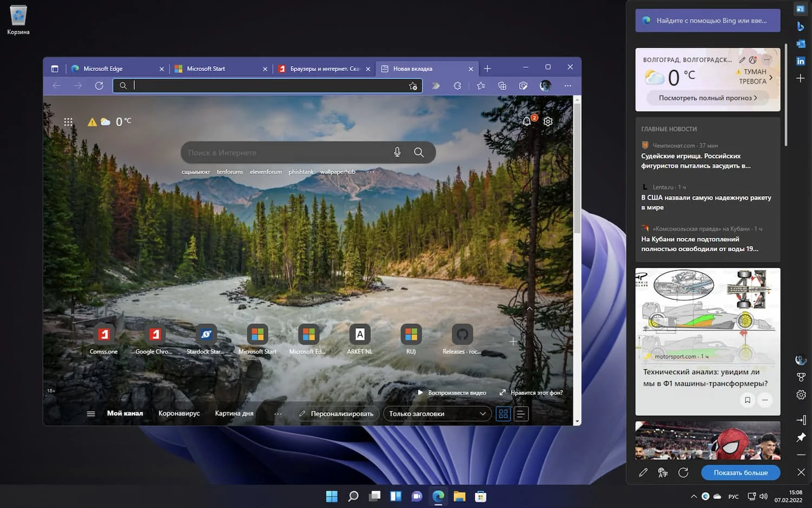Show hidden system tray icons in the taskbar

(693, 496)
